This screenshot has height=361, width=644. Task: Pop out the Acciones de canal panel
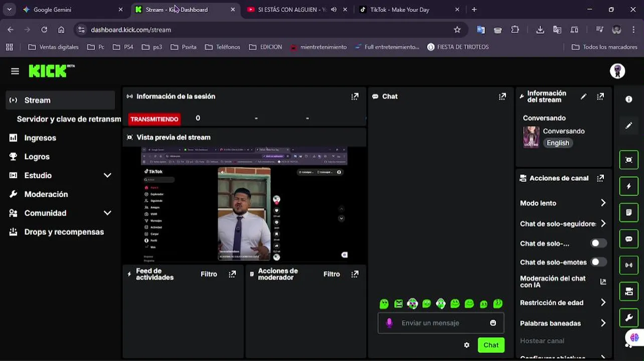tap(600, 178)
